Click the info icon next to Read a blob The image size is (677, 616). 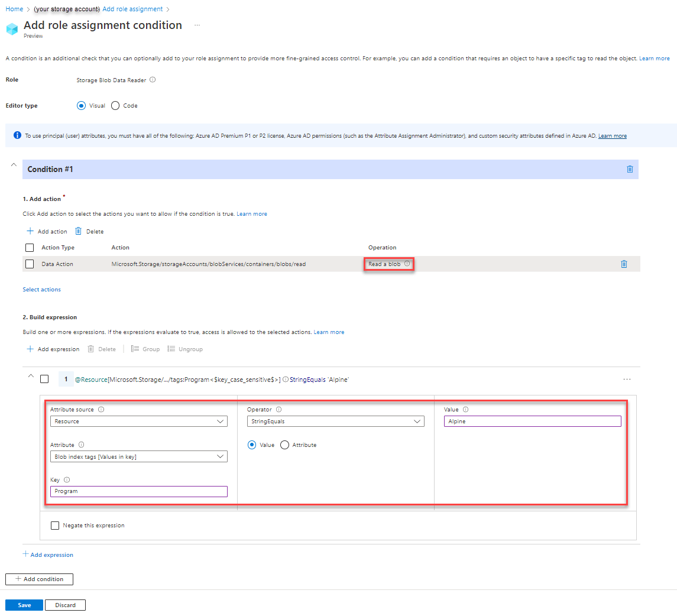[407, 264]
